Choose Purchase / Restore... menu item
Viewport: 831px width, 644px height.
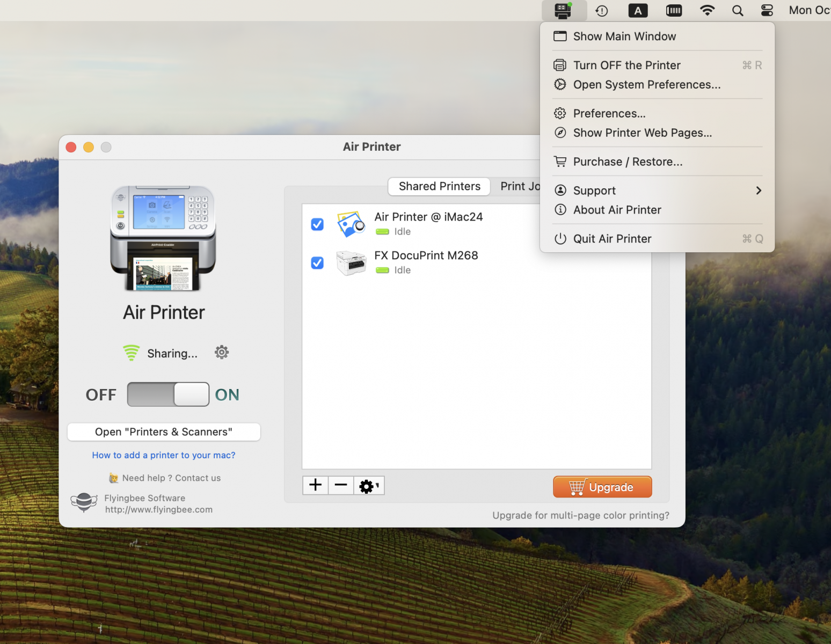pyautogui.click(x=657, y=162)
